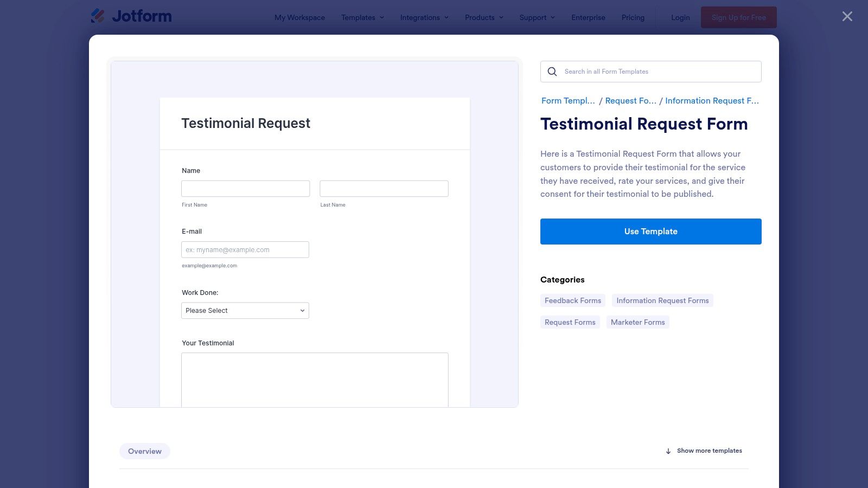Click the Jotform logo icon
Viewport: 868px width, 488px height.
tap(98, 16)
